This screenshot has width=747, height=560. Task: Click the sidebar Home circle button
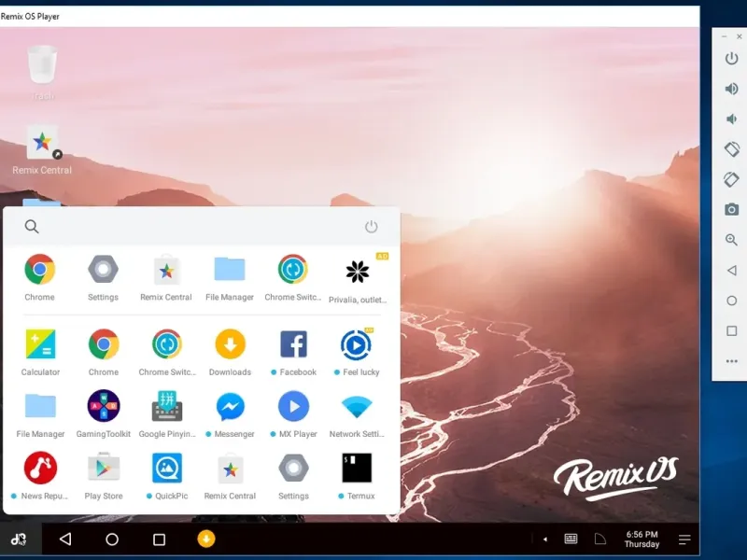[x=732, y=301]
